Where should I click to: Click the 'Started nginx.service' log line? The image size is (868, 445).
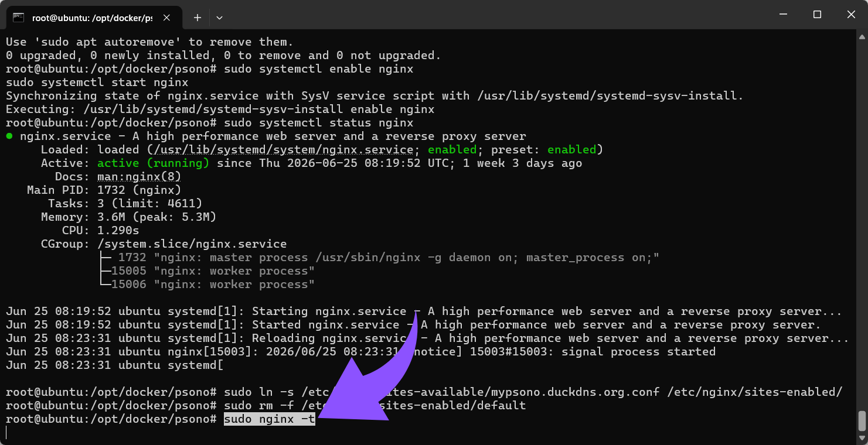click(x=413, y=325)
